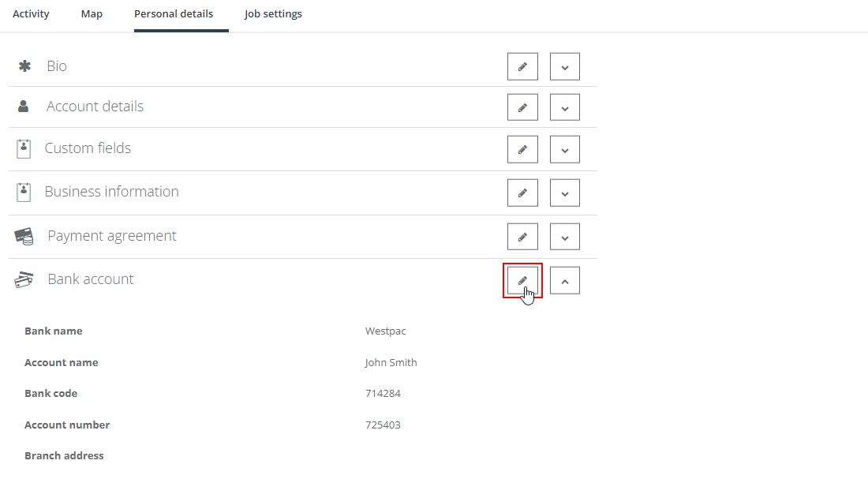Click the Custom fields pencil edit icon

(x=522, y=149)
